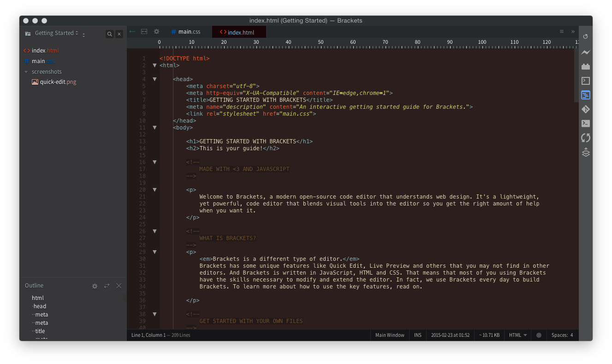Viewport: 612px width, 364px height.
Task: Click Main Window in the status bar
Action: [390, 335]
